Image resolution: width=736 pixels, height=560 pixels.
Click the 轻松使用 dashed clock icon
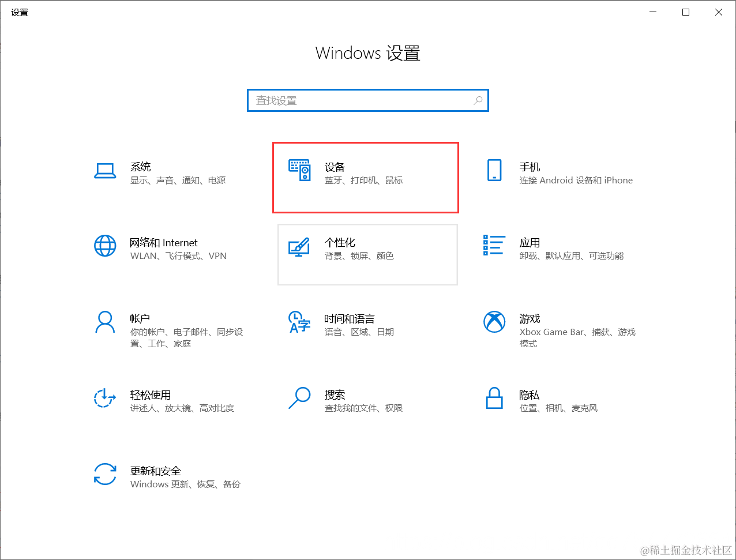coord(104,398)
